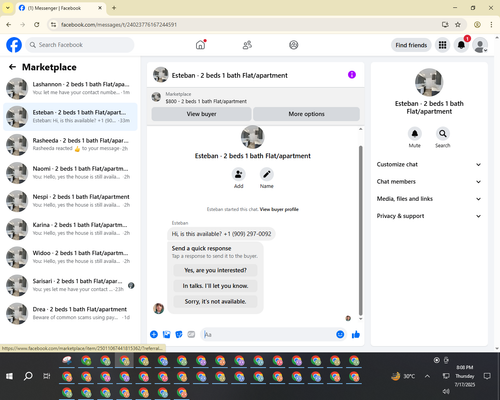
Task: Expand Customize chat section
Action: click(429, 164)
